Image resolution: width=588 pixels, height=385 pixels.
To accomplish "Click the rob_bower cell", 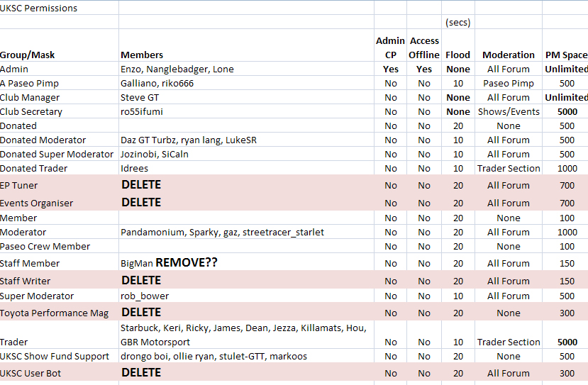I will [246, 296].
